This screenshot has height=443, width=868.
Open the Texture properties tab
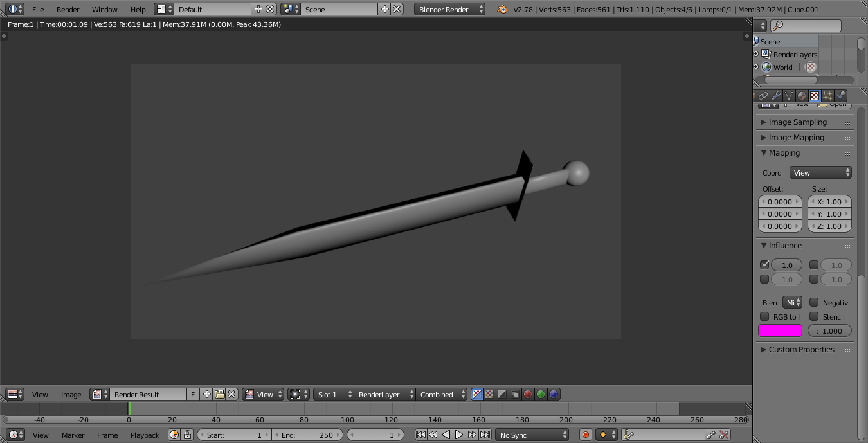point(815,96)
